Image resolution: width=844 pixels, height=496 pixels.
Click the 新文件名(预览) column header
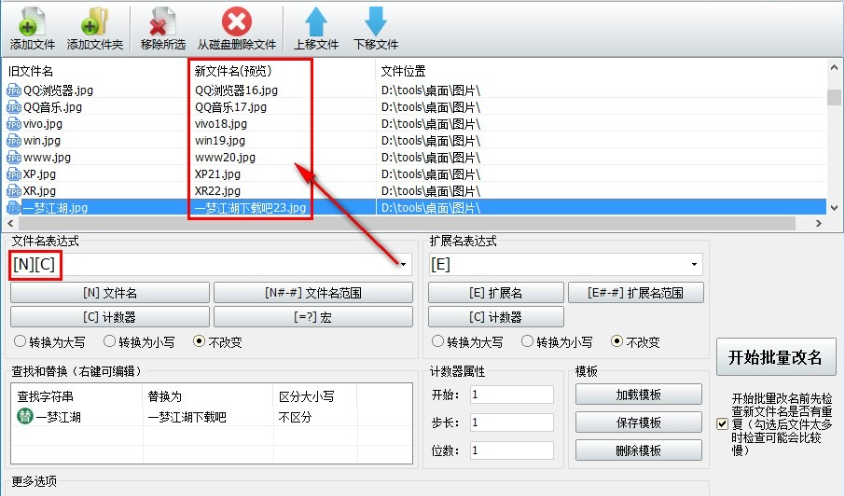tap(233, 71)
